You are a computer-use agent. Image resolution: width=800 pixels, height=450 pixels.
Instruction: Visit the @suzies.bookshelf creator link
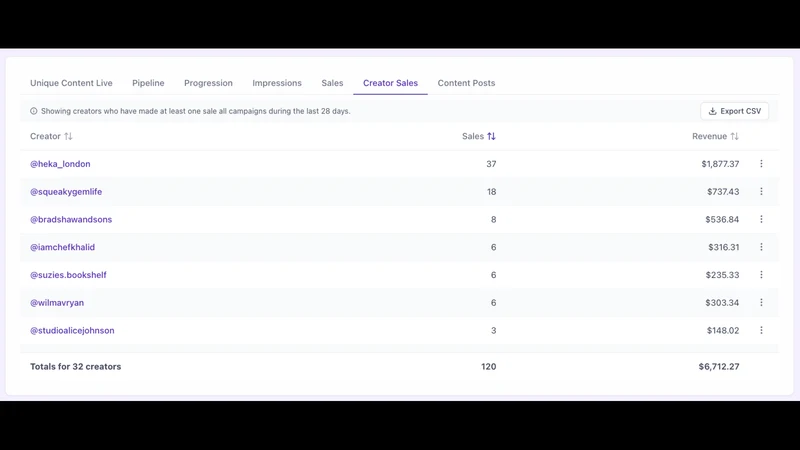(x=68, y=275)
